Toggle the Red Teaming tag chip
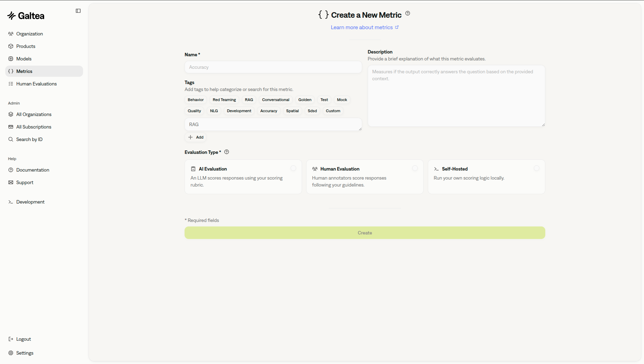The image size is (644, 364). pos(224,100)
